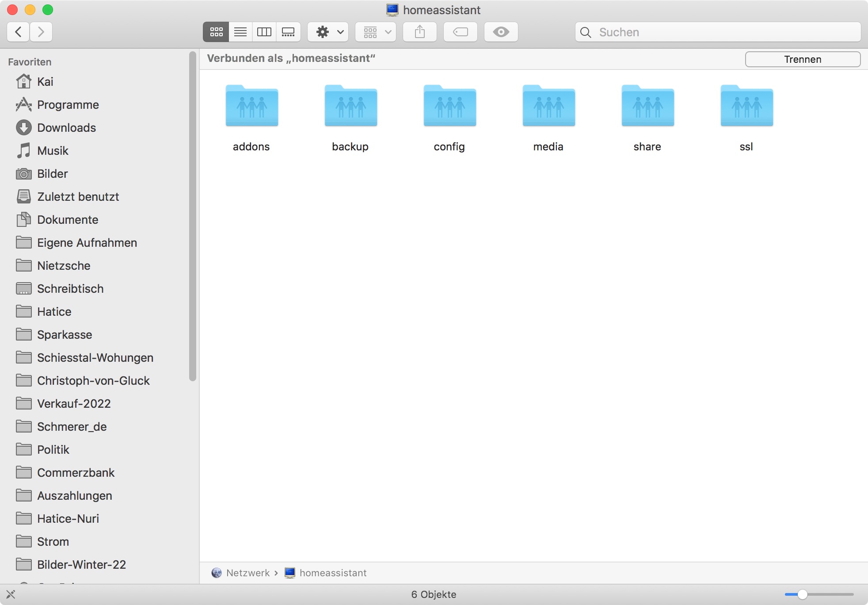This screenshot has width=868, height=605.
Task: Select Schreibtisch in Favoriten sidebar
Action: coord(70,289)
